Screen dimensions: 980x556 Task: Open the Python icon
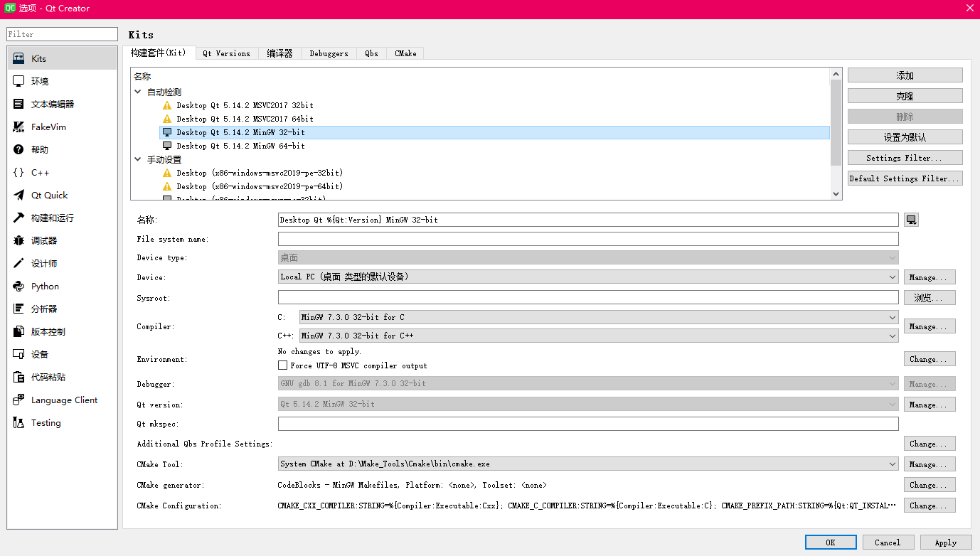click(x=19, y=286)
